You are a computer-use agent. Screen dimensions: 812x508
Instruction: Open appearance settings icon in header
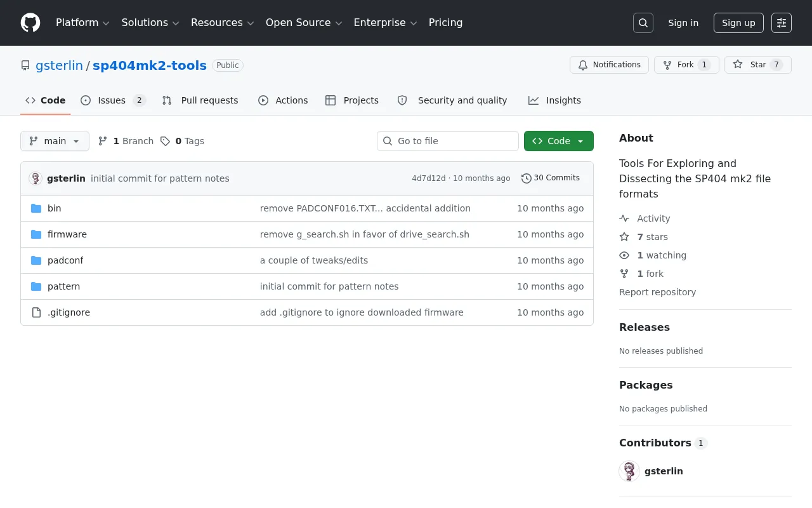[782, 23]
